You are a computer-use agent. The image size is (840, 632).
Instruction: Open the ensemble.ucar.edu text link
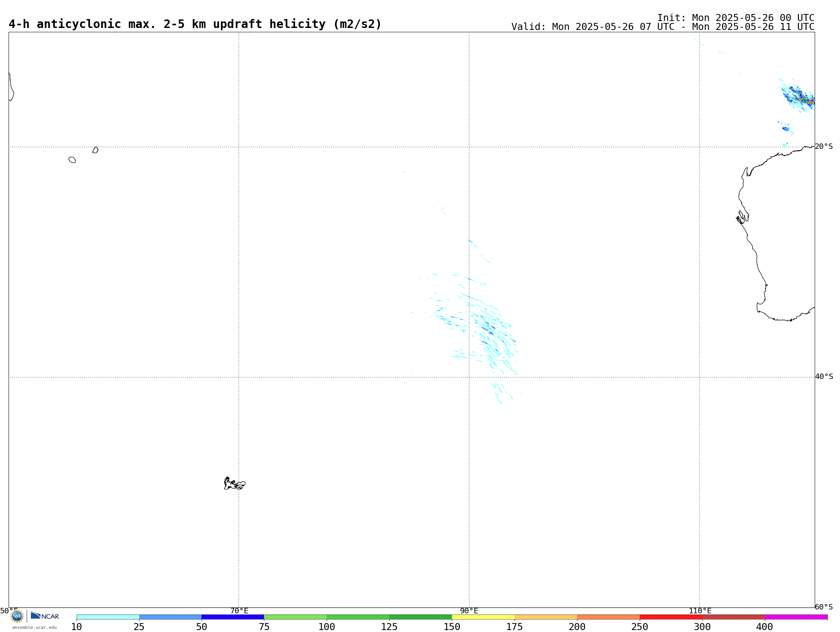point(35,627)
